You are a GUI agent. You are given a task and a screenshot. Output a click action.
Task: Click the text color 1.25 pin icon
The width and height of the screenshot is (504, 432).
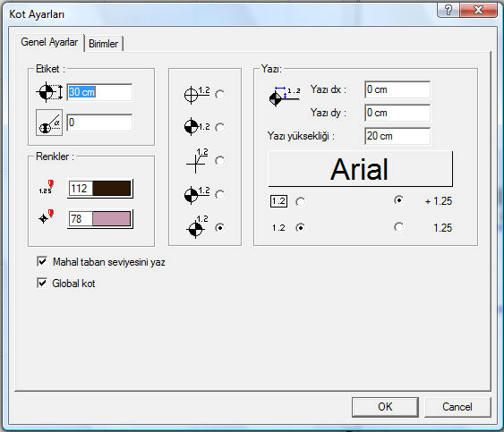(47, 187)
